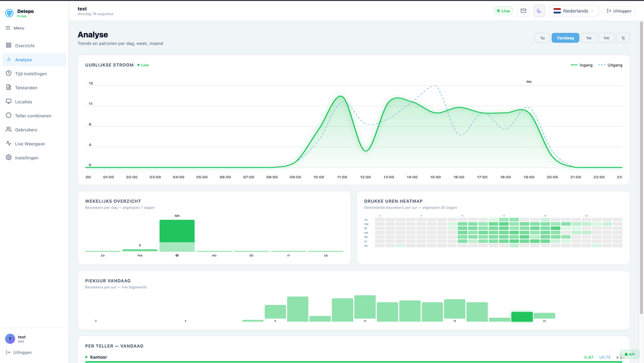Select the Vandaag time range
The width and height of the screenshot is (644, 363).
pos(566,38)
